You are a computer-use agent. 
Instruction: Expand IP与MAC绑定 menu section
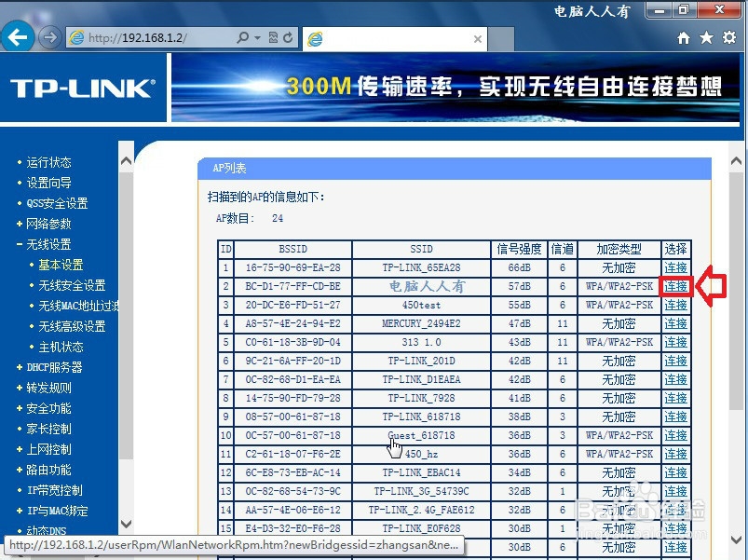(57, 511)
